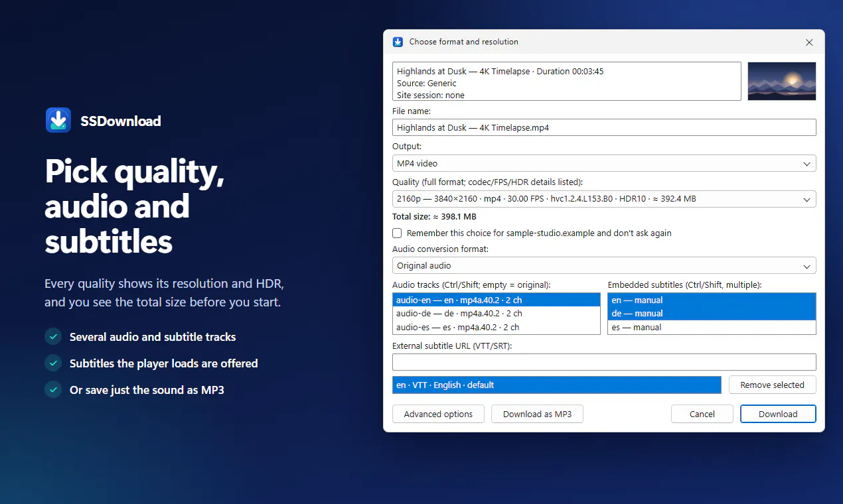The width and height of the screenshot is (843, 504).
Task: Select the audio-de audio track
Action: click(x=497, y=314)
